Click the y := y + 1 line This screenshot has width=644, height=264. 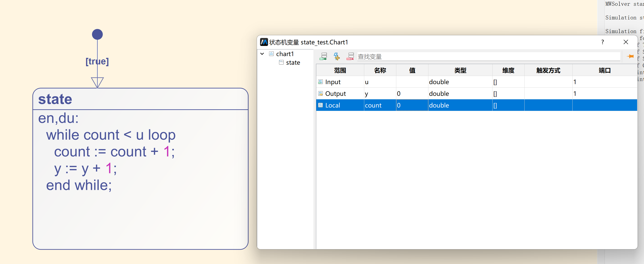coord(85,169)
